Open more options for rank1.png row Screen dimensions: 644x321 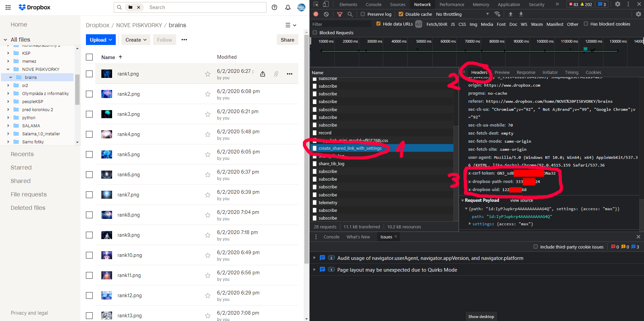point(290,74)
